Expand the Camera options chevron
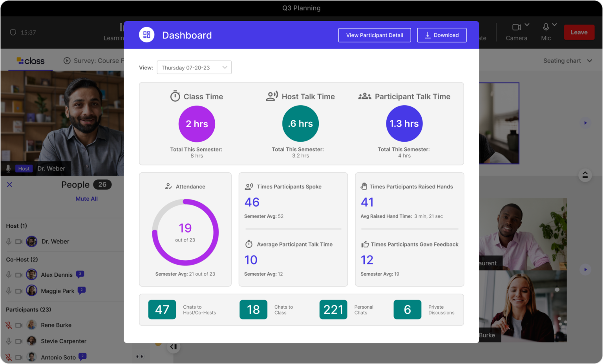Screen dimensions: 603x364 pyautogui.click(x=527, y=25)
